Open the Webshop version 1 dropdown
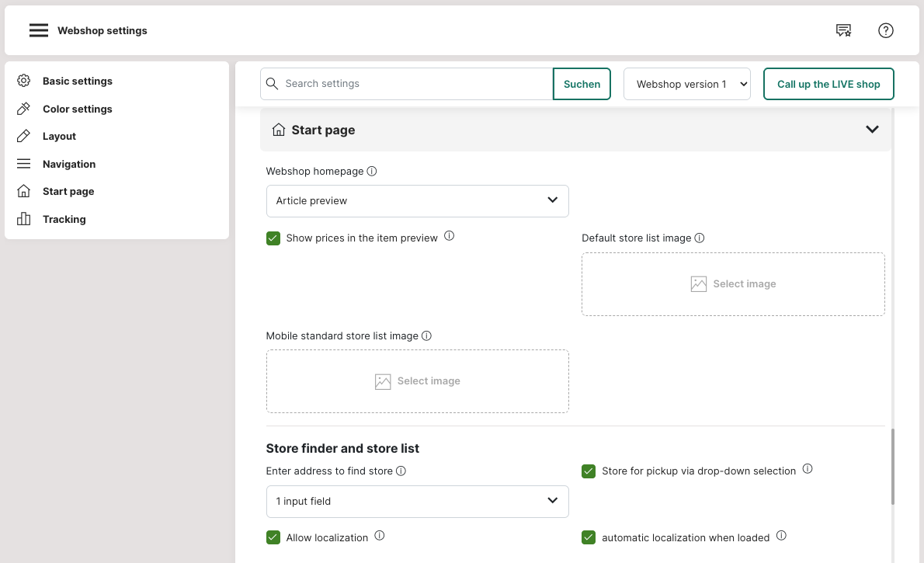 [x=687, y=84]
